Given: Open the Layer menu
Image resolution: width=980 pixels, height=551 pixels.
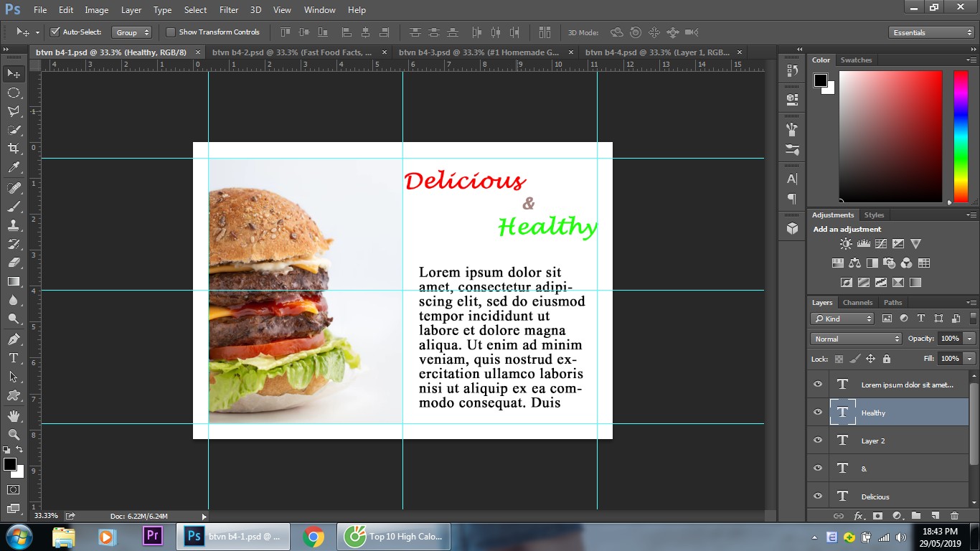Looking at the screenshot, I should pos(131,10).
